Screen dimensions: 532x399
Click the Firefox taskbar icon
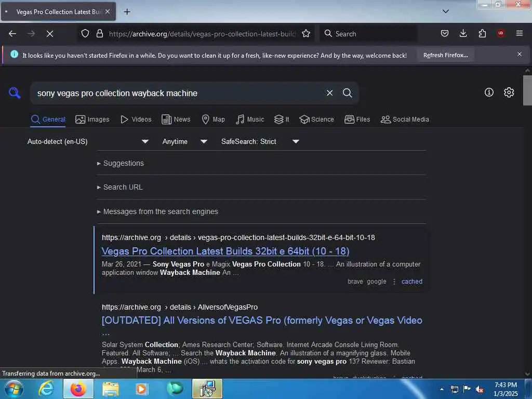pyautogui.click(x=78, y=389)
